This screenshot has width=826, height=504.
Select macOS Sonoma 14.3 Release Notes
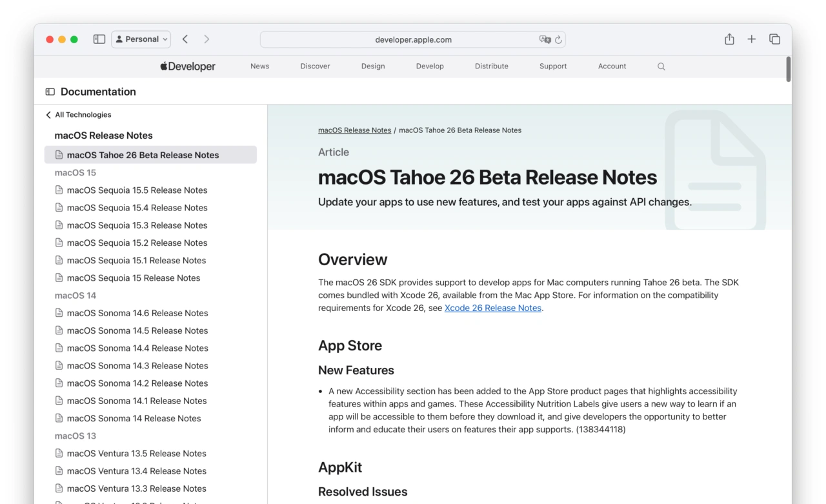click(x=137, y=366)
